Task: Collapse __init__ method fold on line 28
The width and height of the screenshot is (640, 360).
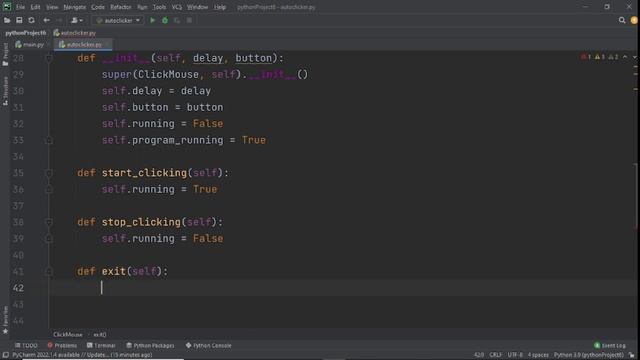Action: pos(49,58)
